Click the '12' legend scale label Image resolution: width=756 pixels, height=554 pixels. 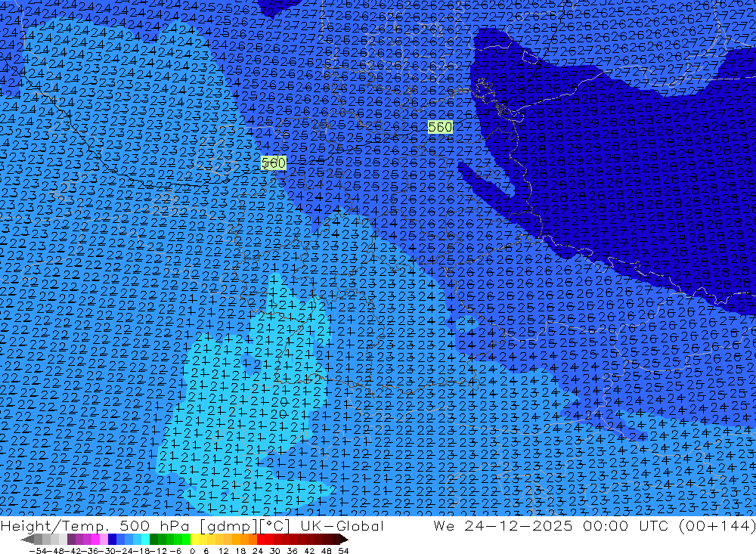pos(223,551)
